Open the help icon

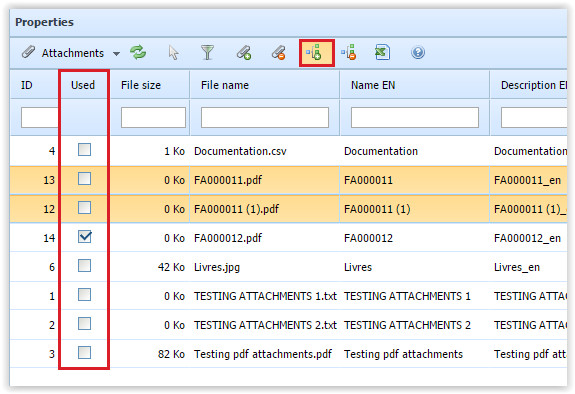coord(418,52)
